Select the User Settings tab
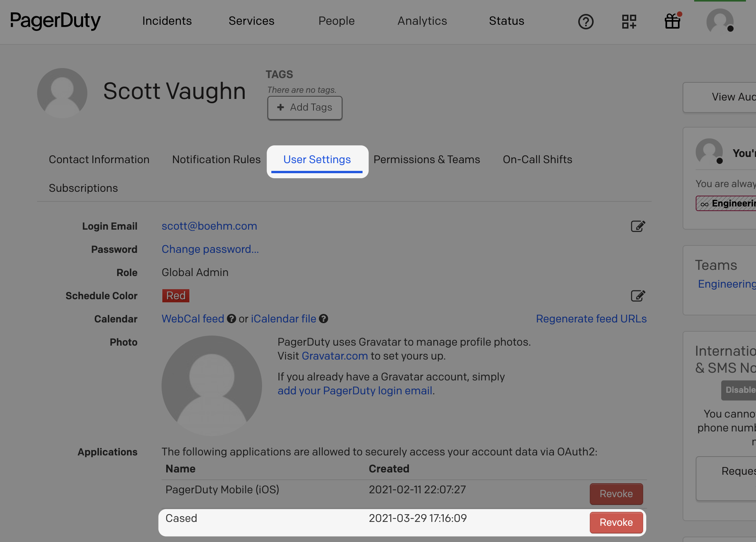 (317, 160)
